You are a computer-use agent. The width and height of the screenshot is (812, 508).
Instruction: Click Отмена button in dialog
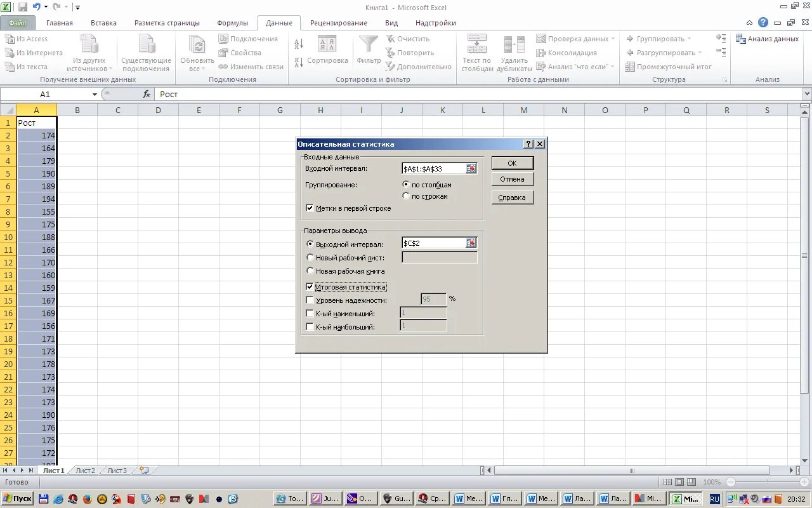pyautogui.click(x=512, y=180)
